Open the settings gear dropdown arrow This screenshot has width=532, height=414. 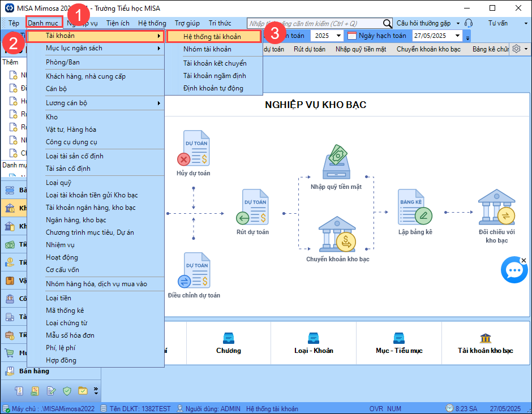526,49
